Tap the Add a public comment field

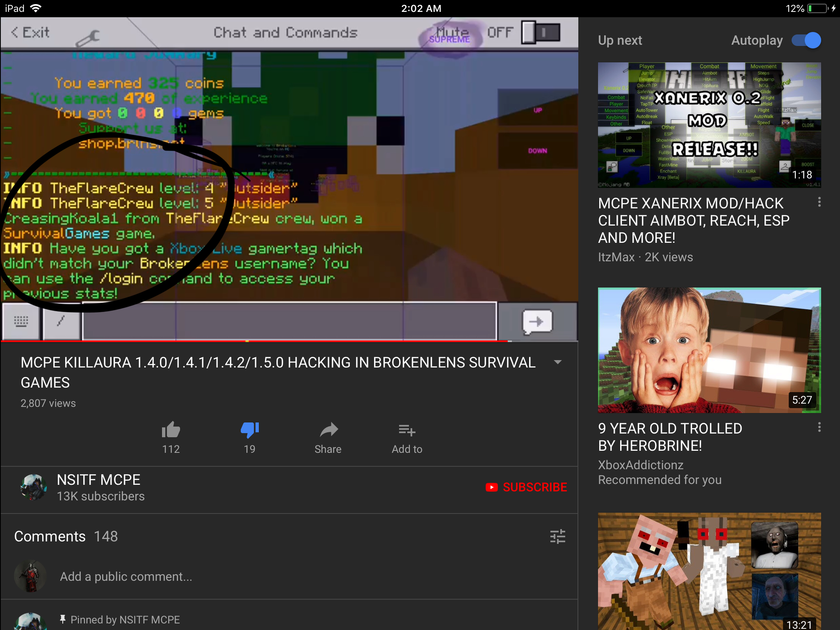tap(126, 576)
